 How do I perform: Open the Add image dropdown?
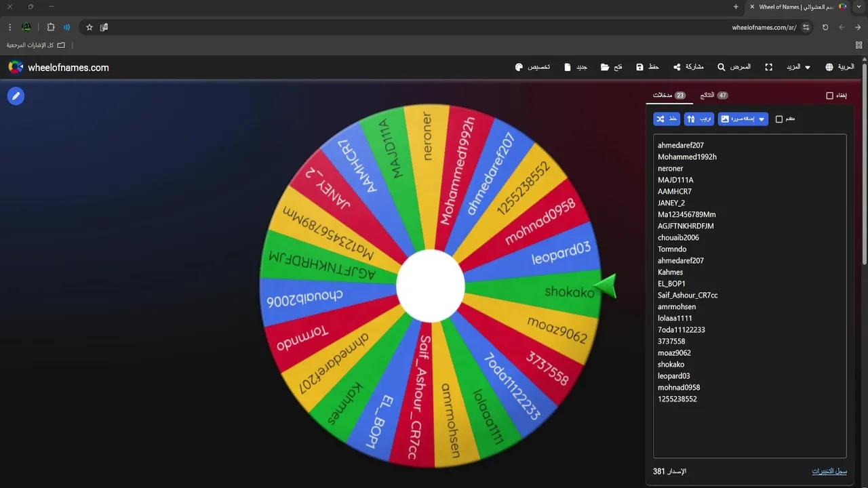click(743, 119)
